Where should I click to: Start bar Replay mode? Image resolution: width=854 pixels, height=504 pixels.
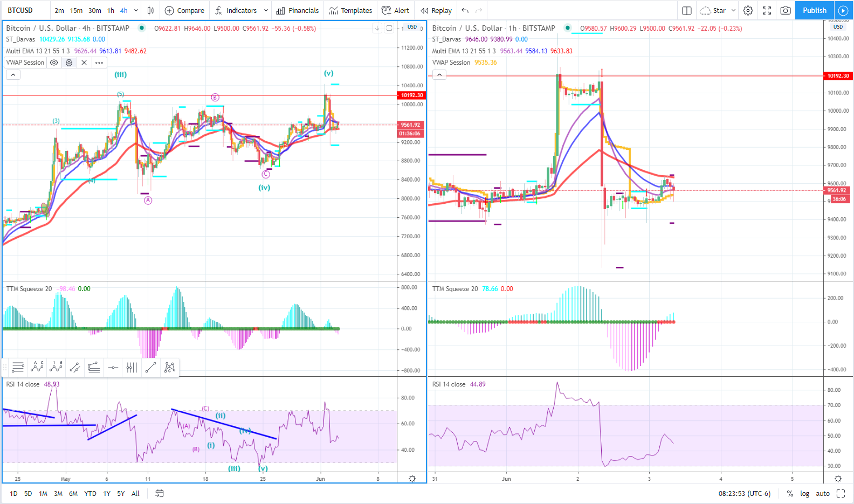436,10
